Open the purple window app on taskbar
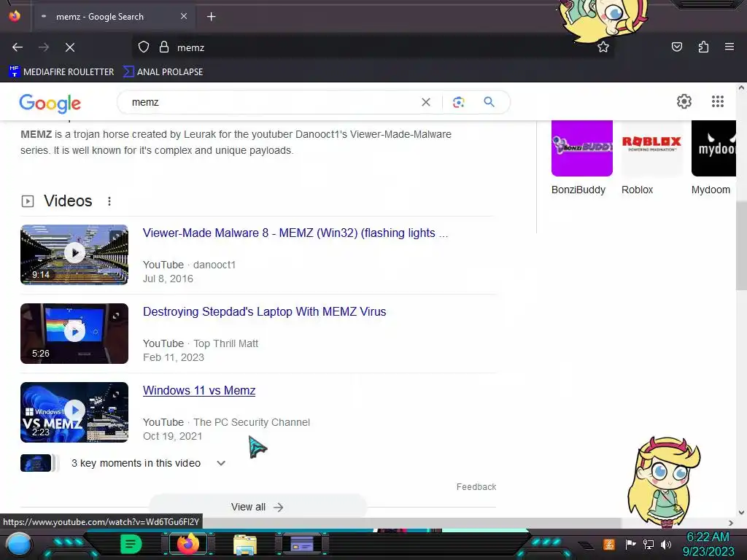This screenshot has height=560, width=747. coord(302,544)
